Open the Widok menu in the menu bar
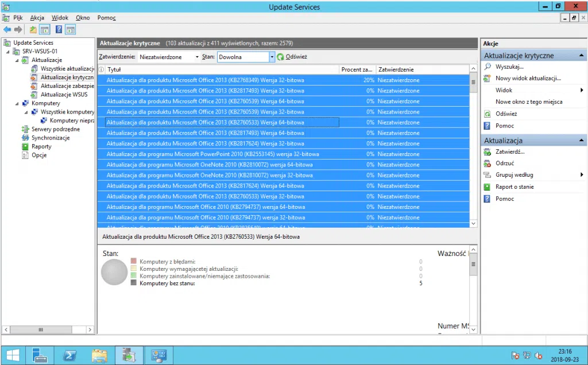Image resolution: width=588 pixels, height=365 pixels. (x=60, y=18)
